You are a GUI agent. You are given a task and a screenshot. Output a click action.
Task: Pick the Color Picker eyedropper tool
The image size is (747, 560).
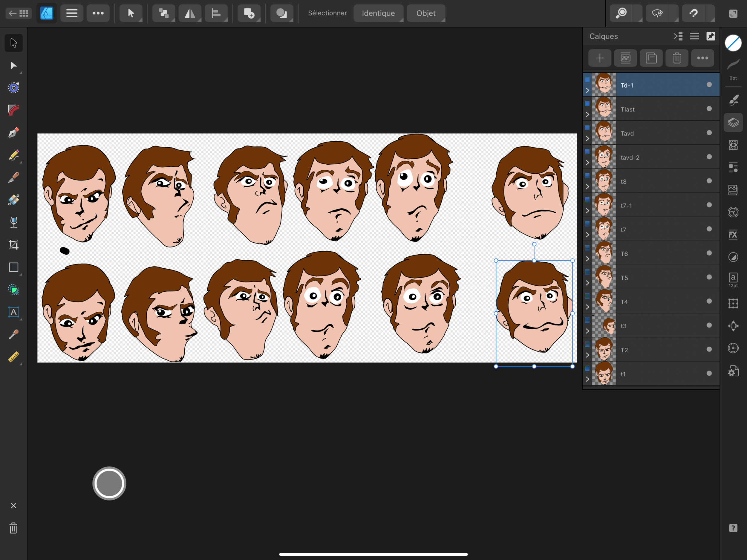click(x=13, y=334)
